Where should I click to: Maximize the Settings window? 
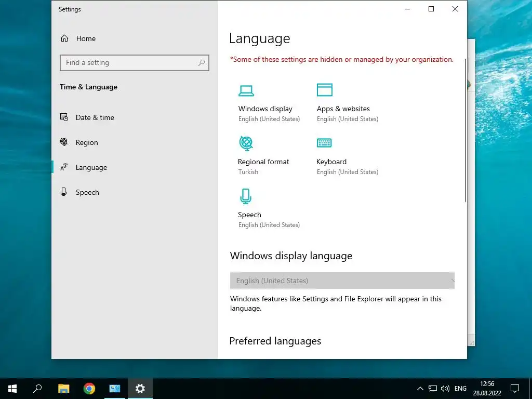[431, 9]
